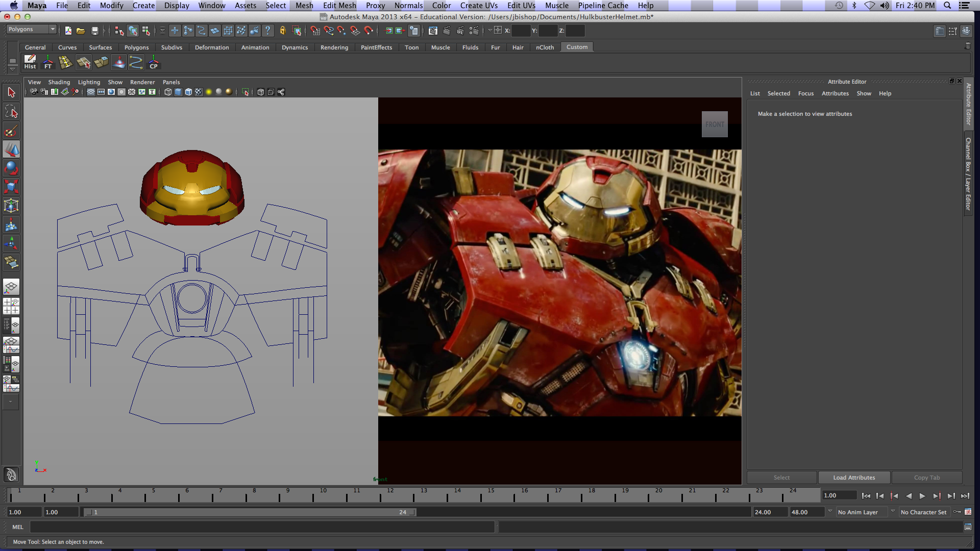The width and height of the screenshot is (980, 551).
Task: Open the Polygons menu set dropdown
Action: (x=31, y=30)
